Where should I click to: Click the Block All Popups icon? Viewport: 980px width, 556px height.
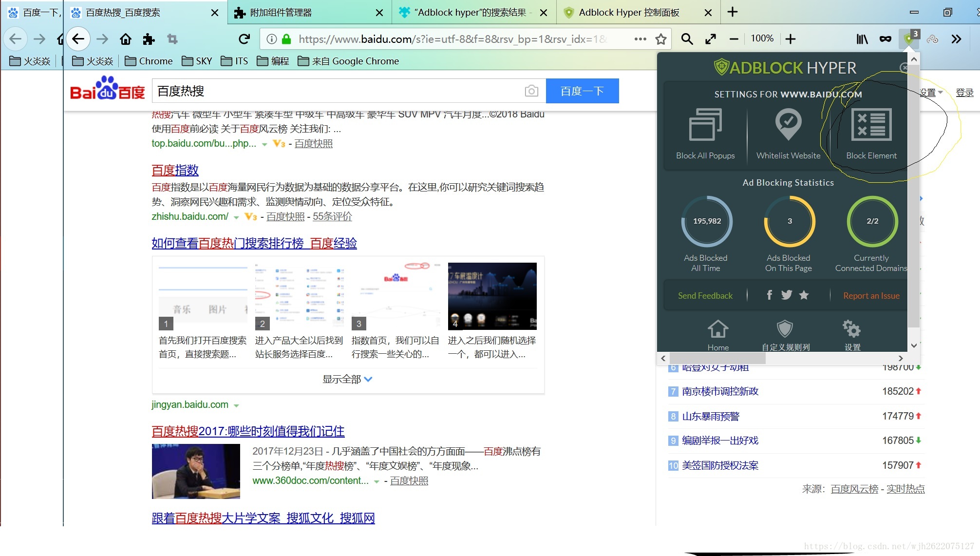point(705,124)
